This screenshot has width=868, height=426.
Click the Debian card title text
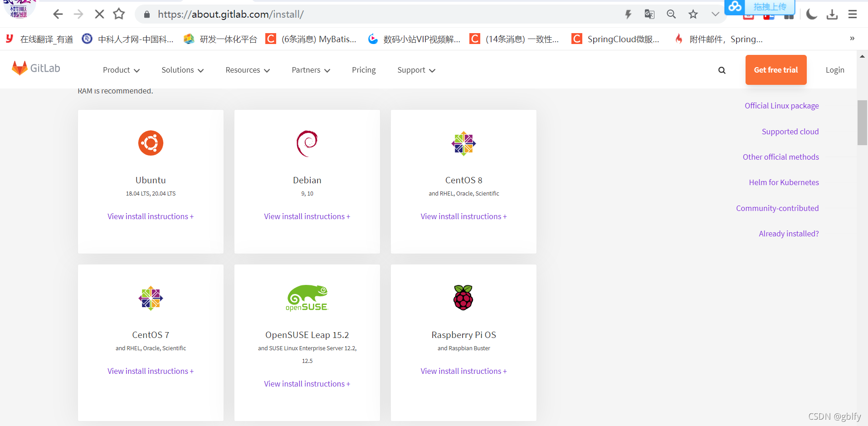307,180
